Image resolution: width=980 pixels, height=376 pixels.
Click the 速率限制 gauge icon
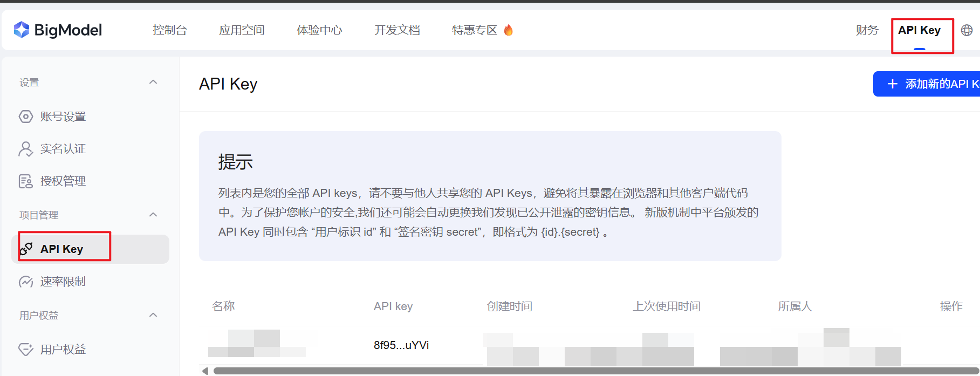(x=26, y=282)
